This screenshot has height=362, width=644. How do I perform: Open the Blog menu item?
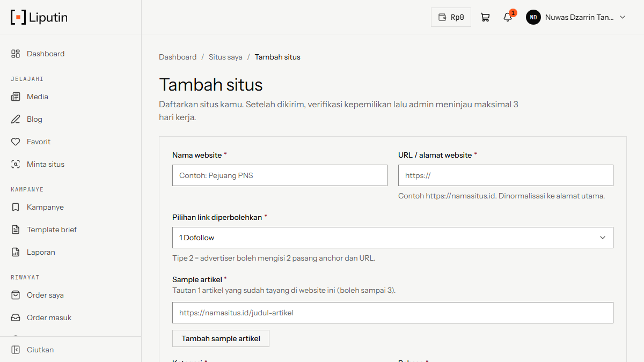coord(70,119)
